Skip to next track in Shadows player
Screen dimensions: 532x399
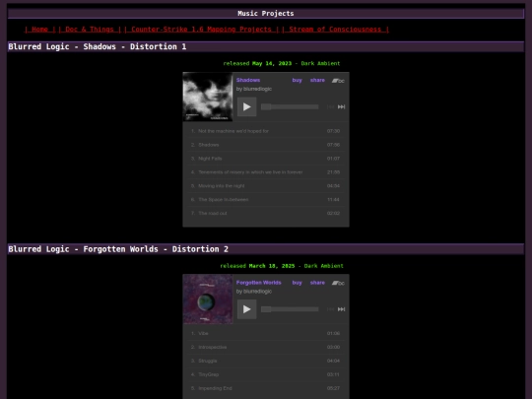point(341,106)
